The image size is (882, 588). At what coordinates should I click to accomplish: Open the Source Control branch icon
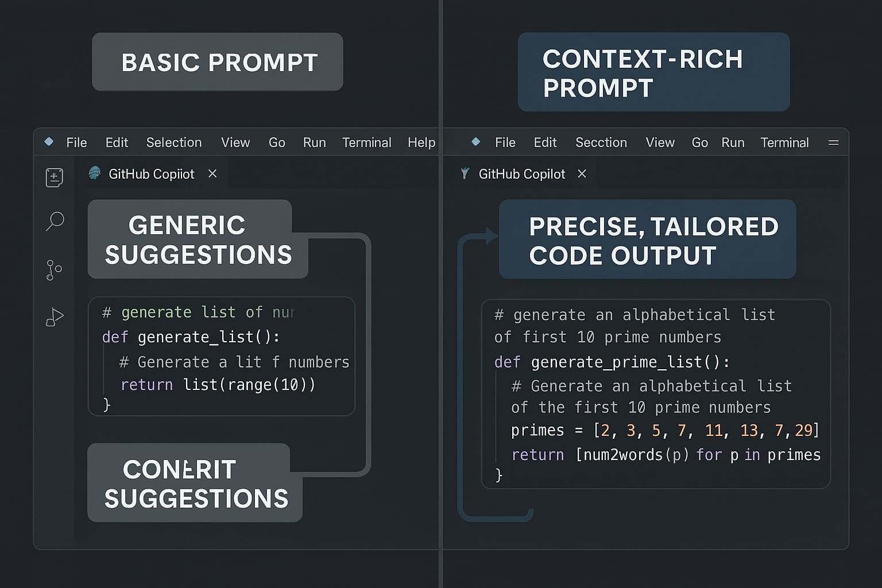tap(53, 270)
